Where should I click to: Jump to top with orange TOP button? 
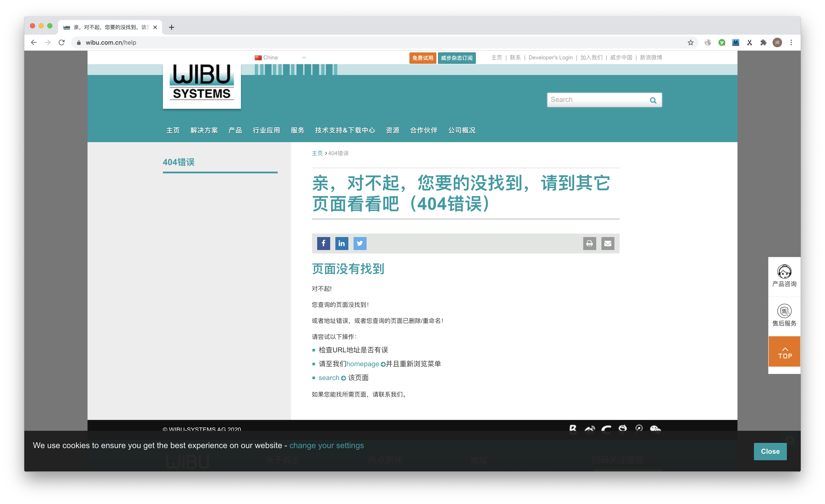pyautogui.click(x=784, y=352)
